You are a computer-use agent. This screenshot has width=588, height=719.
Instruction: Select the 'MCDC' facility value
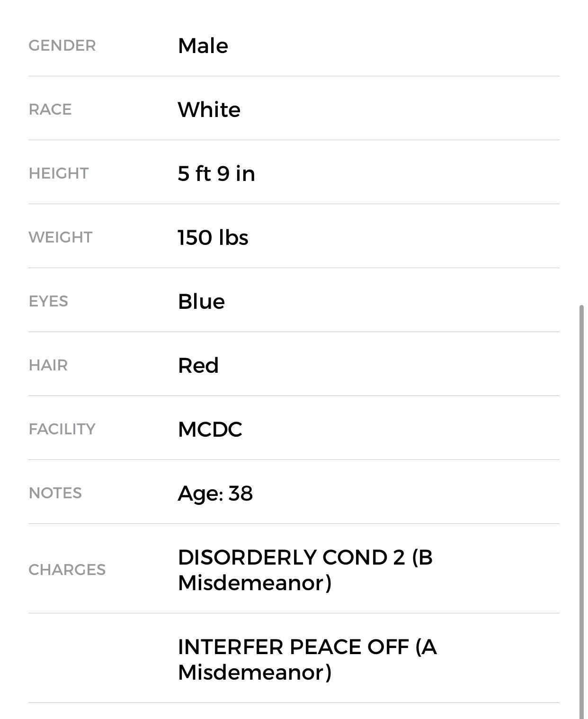(210, 430)
